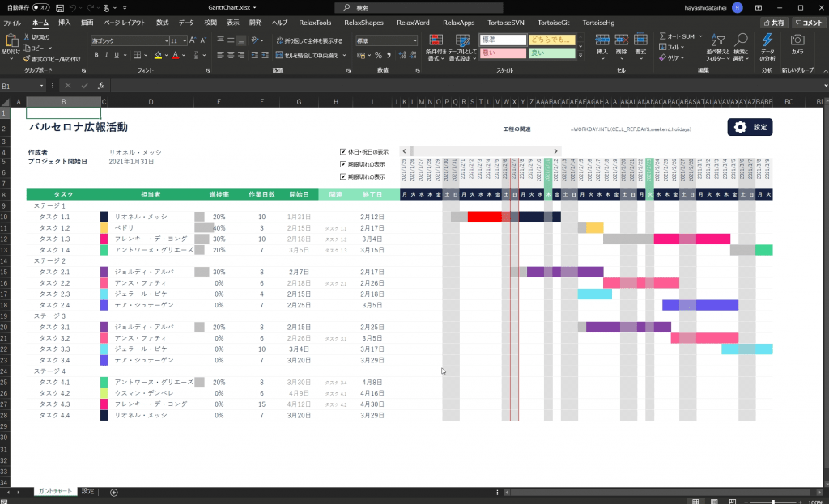Uncheck the first 期限切れの表示 checkbox
This screenshot has height=504, width=829.
(343, 164)
